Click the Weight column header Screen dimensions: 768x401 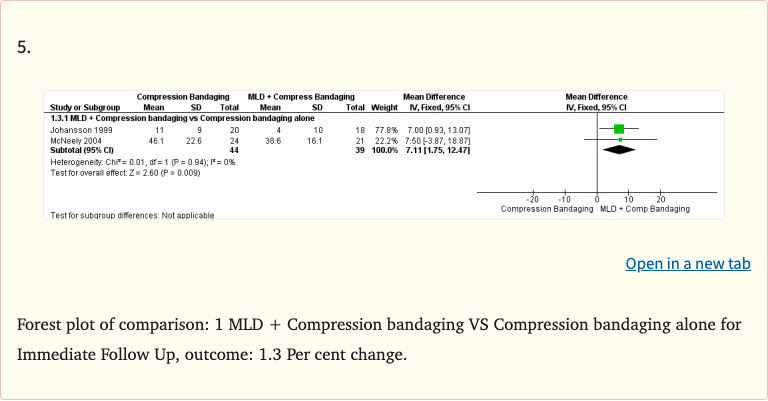coord(384,106)
